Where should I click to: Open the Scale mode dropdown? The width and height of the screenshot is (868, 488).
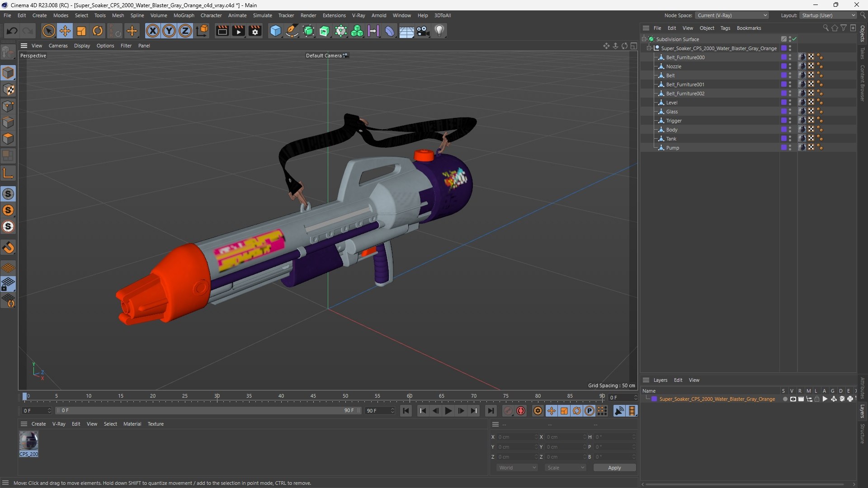tap(566, 468)
